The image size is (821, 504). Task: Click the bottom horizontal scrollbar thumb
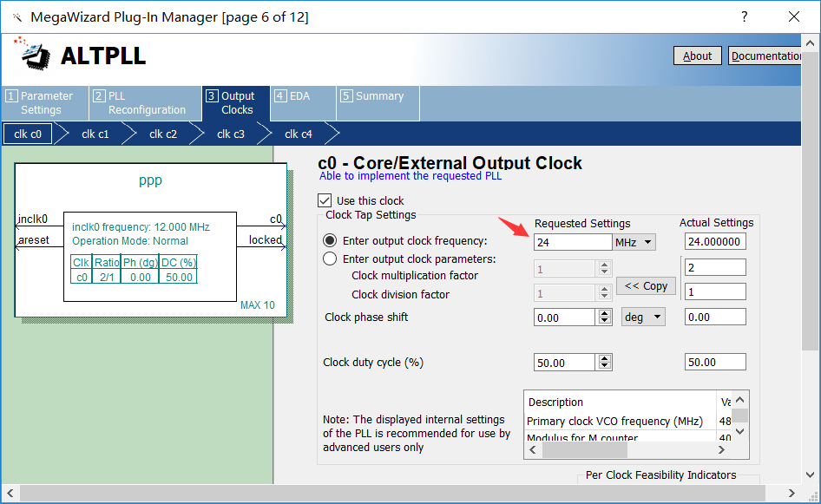tap(392, 493)
